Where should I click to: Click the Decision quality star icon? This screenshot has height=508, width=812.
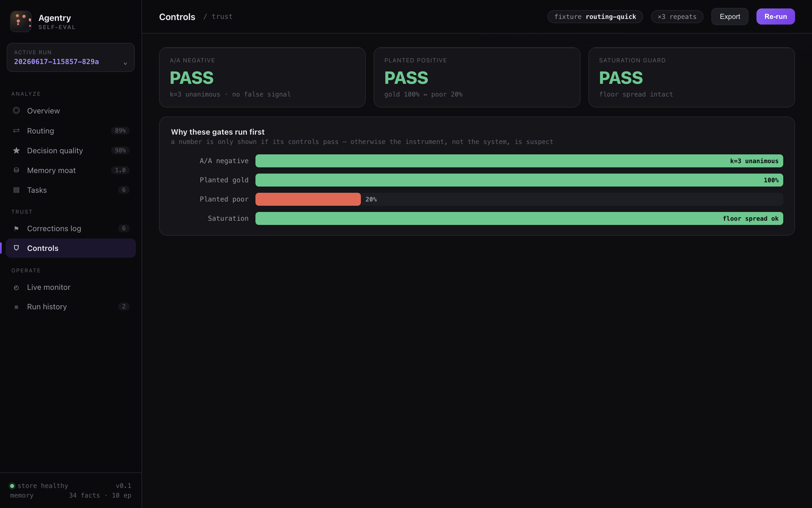[16, 150]
